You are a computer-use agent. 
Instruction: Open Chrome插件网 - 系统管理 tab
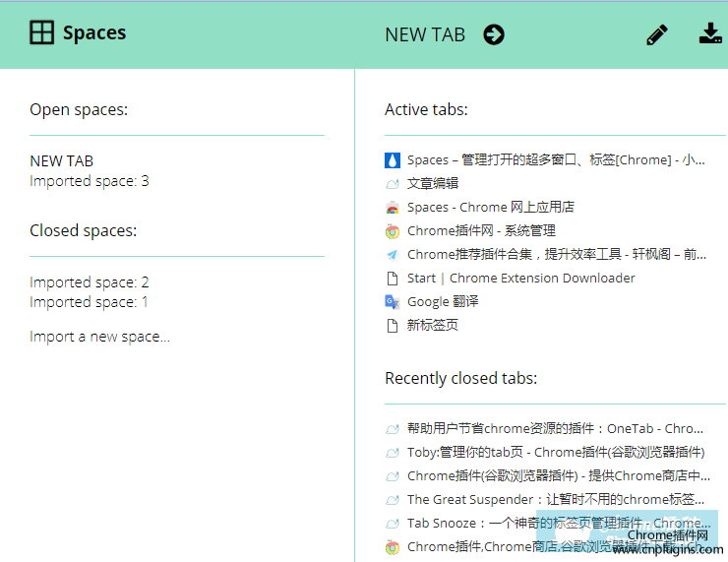pyautogui.click(x=481, y=231)
